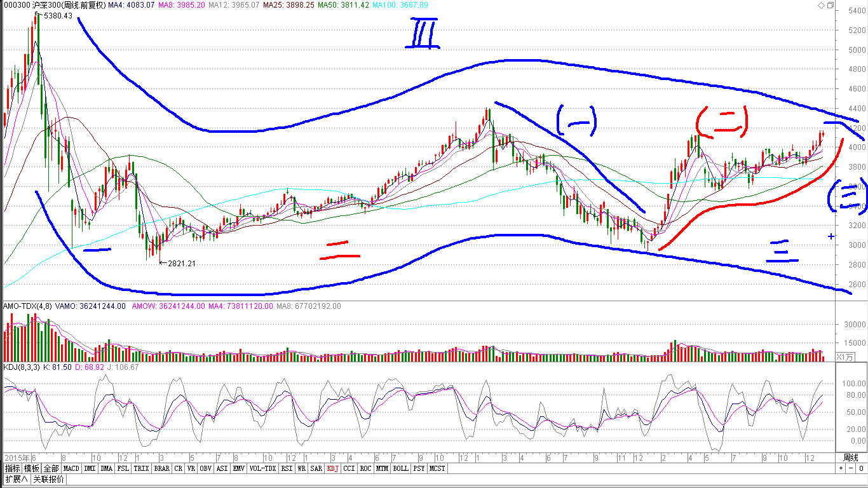Switch indicator to VR
The height and width of the screenshot is (488, 868).
tap(191, 468)
